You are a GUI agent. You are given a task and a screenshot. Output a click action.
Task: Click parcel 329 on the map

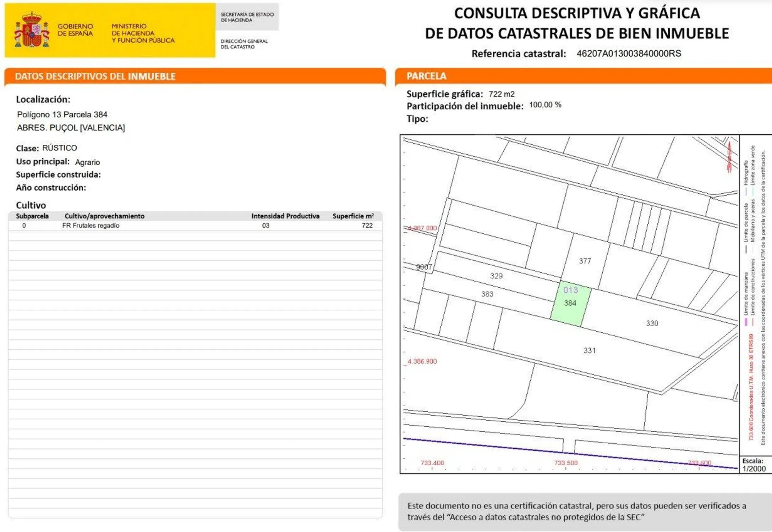496,276
